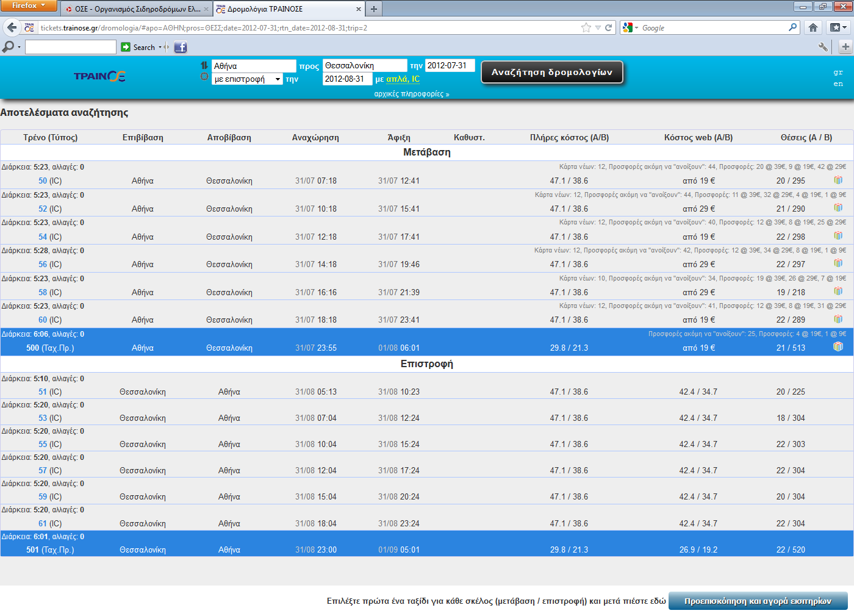This screenshot has height=616, width=854.
Task: Click the Προεπισκόπηση και αγορά εισιτηρίων button
Action: point(758,601)
